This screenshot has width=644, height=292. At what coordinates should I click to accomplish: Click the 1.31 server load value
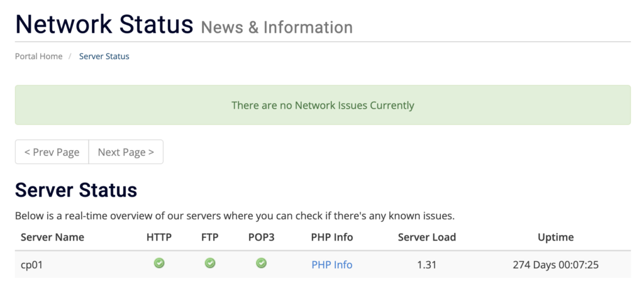(427, 265)
